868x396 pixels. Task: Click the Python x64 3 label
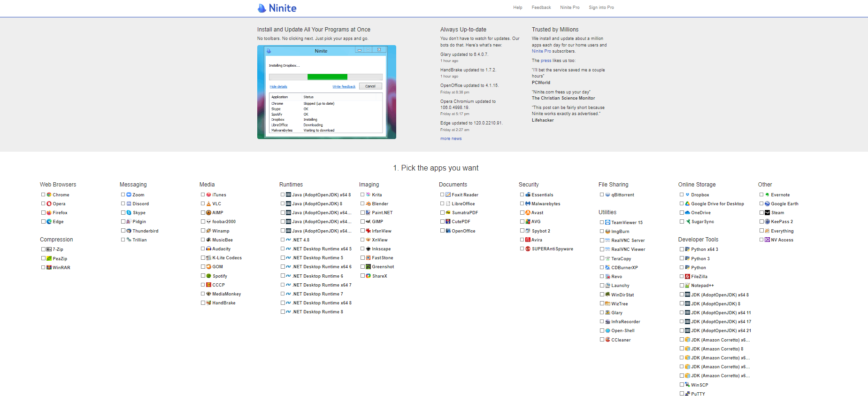(x=705, y=249)
